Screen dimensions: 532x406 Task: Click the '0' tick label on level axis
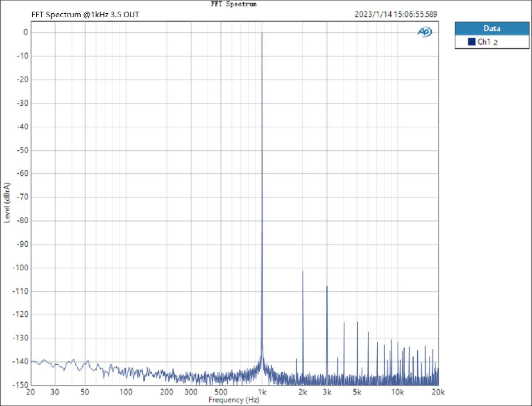click(x=26, y=32)
